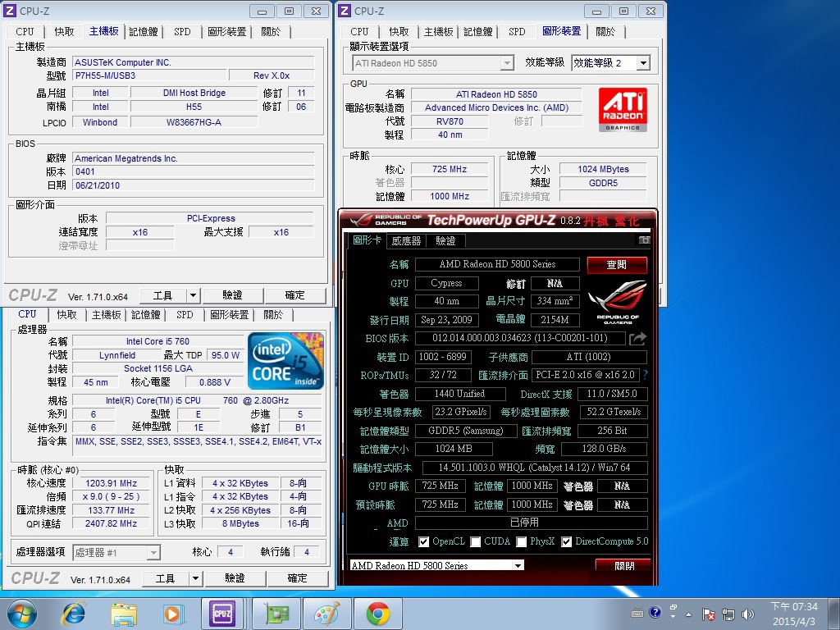Click the red 查閱 lookup button

[616, 264]
